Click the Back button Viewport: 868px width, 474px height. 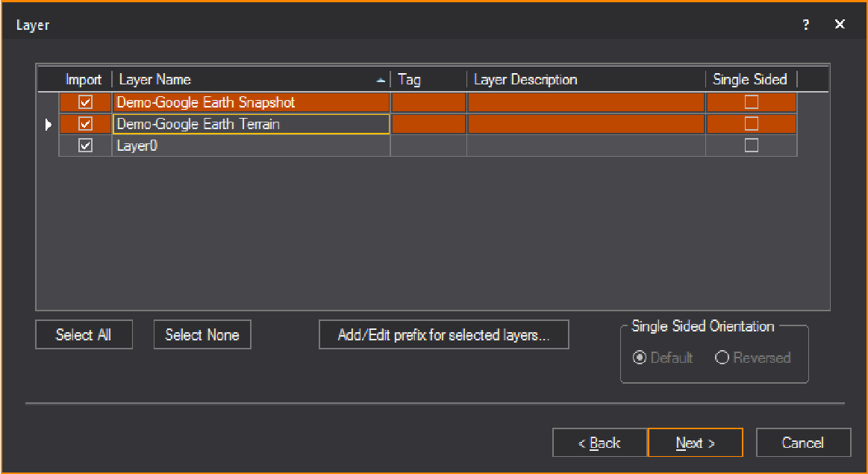click(599, 442)
